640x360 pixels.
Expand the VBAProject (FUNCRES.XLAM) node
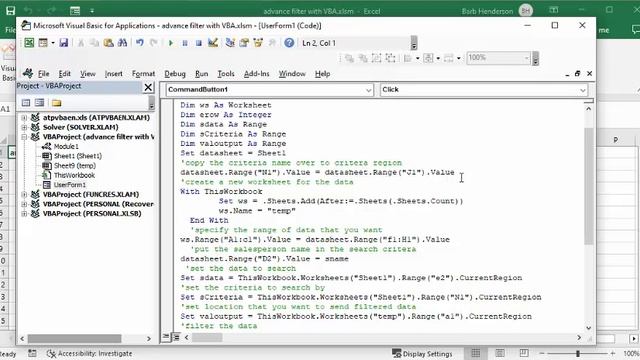(24, 195)
